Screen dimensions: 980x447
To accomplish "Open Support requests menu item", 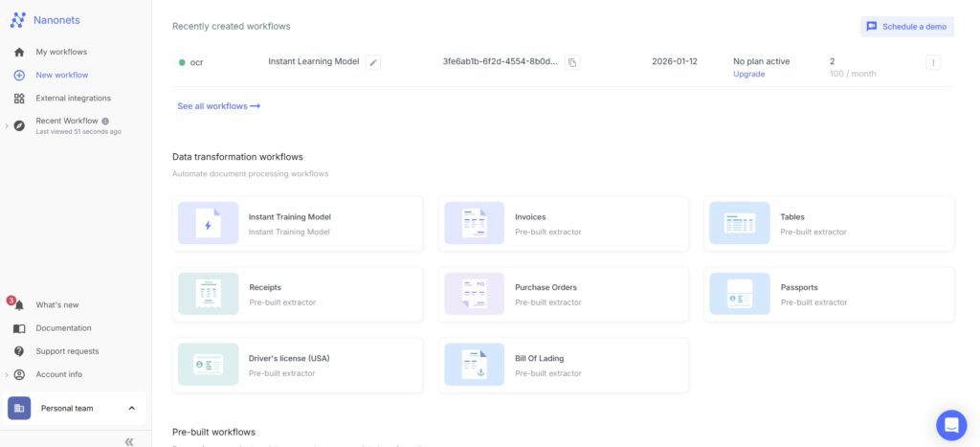I will [x=67, y=351].
